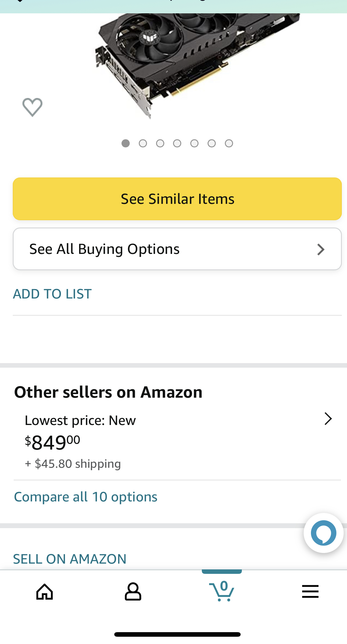Select the fifth image carousel dot
The width and height of the screenshot is (347, 644).
tap(195, 143)
